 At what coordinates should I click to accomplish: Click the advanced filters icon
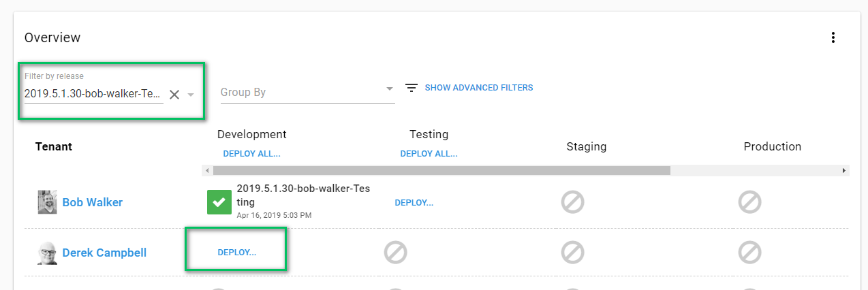point(411,88)
